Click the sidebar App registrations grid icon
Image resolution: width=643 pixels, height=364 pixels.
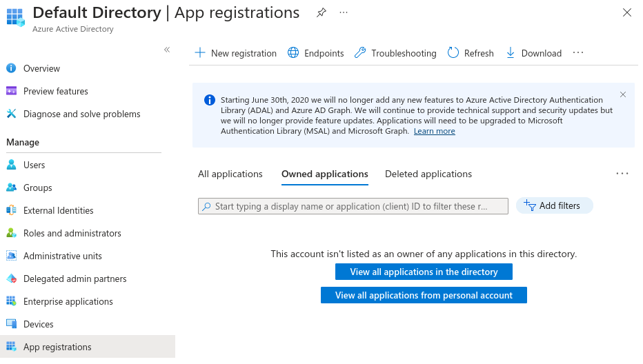point(12,347)
